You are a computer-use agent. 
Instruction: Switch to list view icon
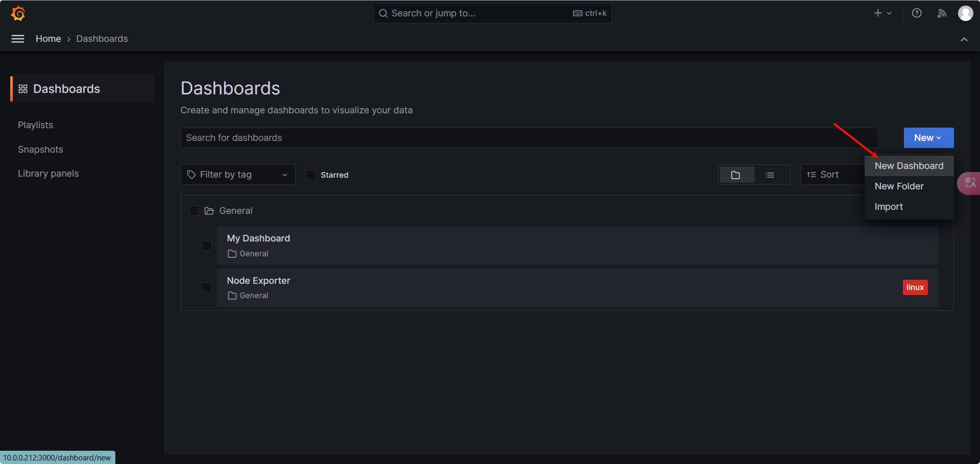(770, 175)
